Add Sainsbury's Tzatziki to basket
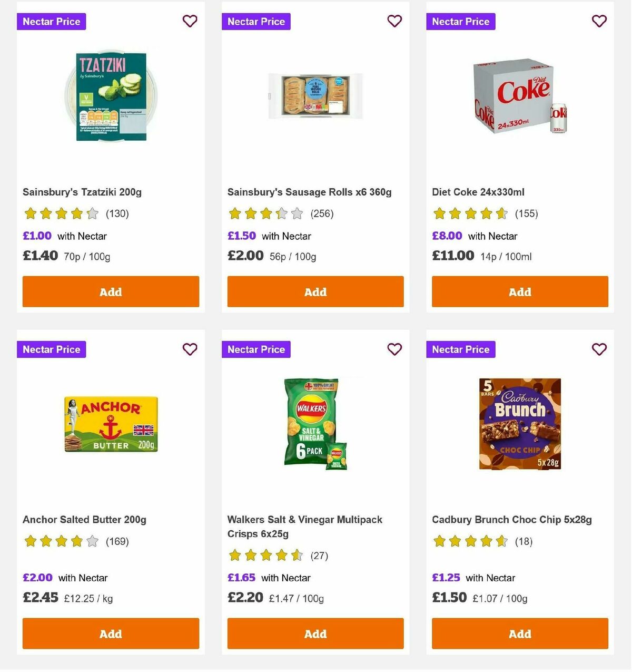Viewport: 632px width, 672px height. point(111,291)
